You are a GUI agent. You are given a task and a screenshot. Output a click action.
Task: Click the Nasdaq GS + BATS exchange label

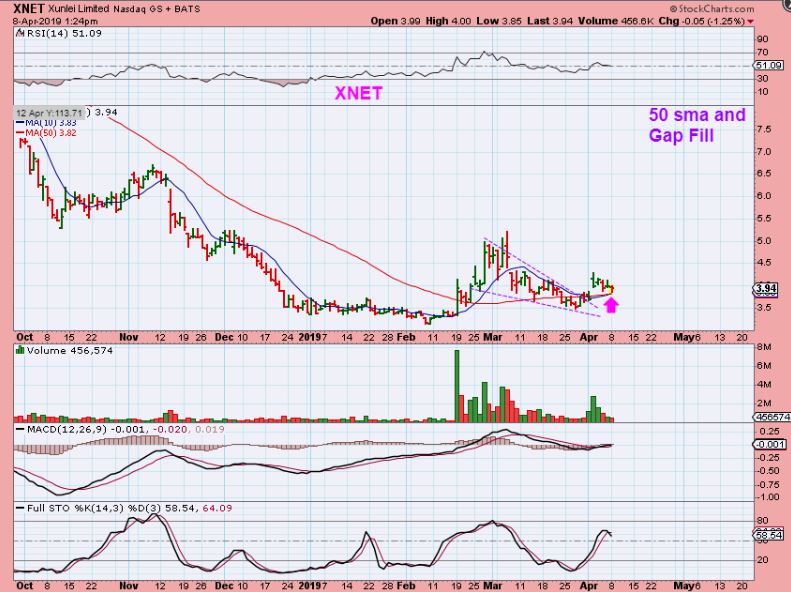coord(156,9)
